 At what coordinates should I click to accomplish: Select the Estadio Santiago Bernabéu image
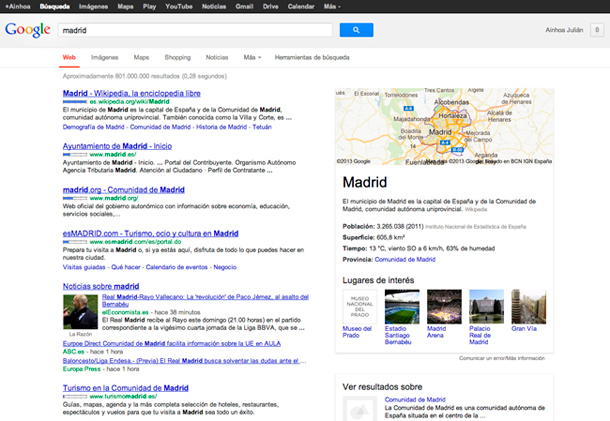400,306
